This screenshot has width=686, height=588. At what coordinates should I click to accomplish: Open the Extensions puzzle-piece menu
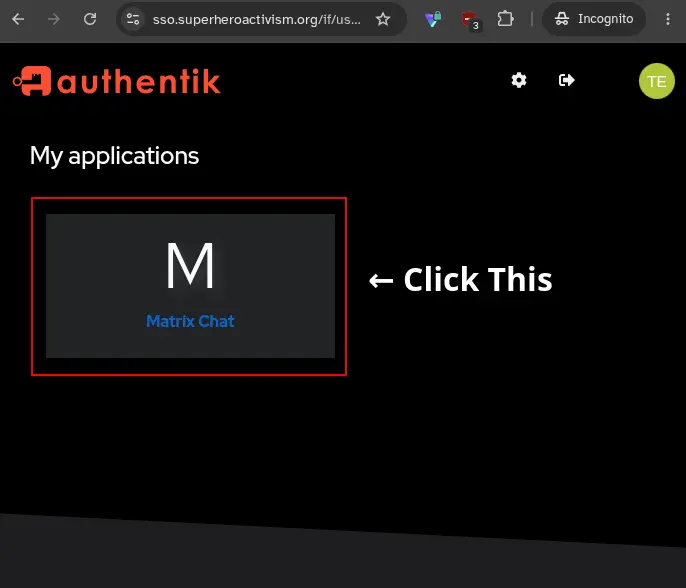pyautogui.click(x=505, y=19)
